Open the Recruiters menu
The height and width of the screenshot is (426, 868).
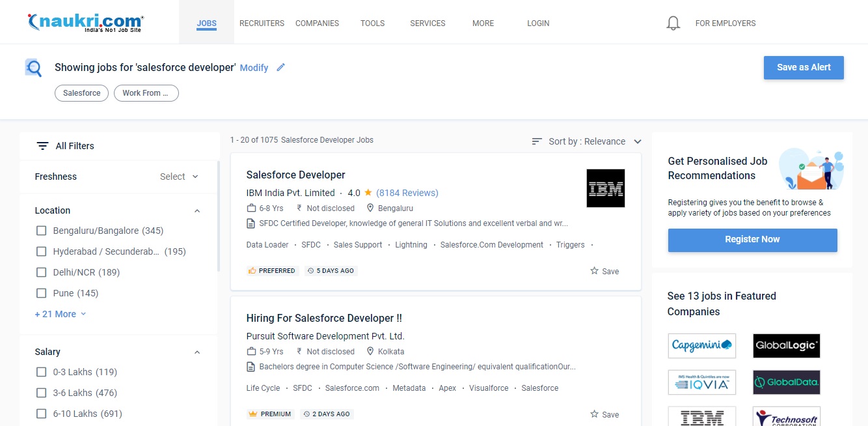tap(262, 23)
